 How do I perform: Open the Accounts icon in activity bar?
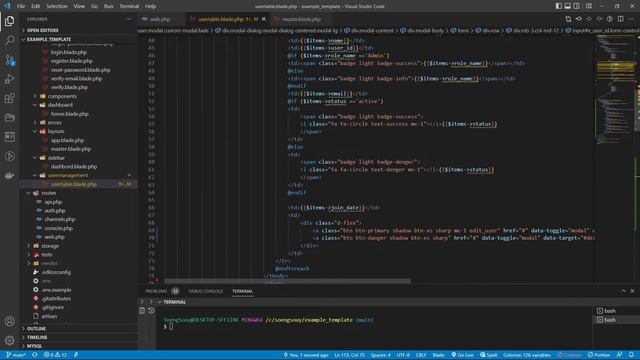click(x=9, y=321)
